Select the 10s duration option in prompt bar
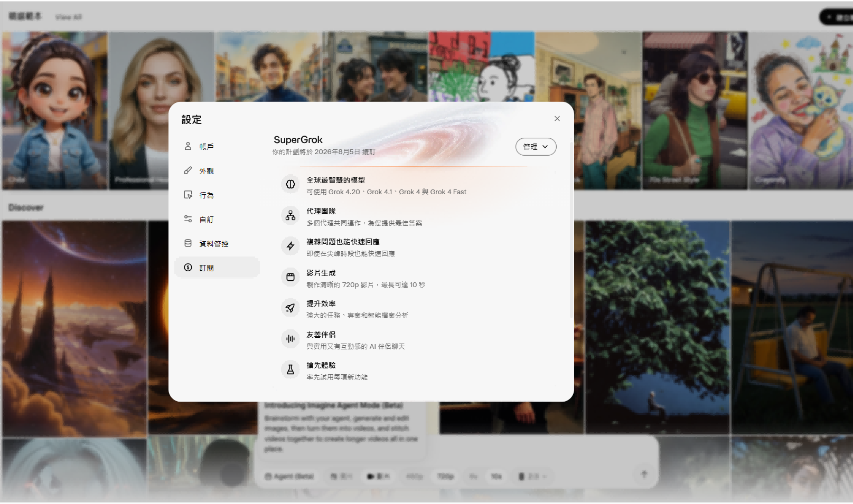Viewport: 853px width, 504px height. [x=496, y=477]
